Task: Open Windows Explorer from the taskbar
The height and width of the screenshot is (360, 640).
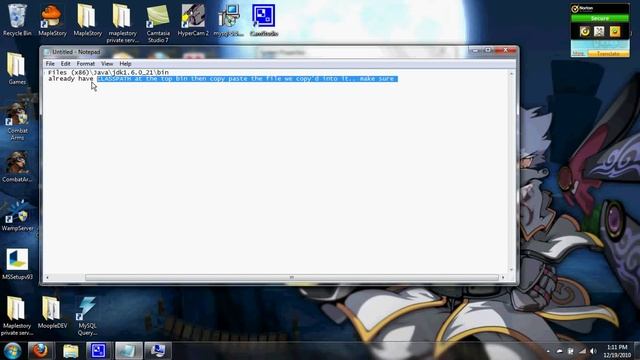Action: [70, 351]
